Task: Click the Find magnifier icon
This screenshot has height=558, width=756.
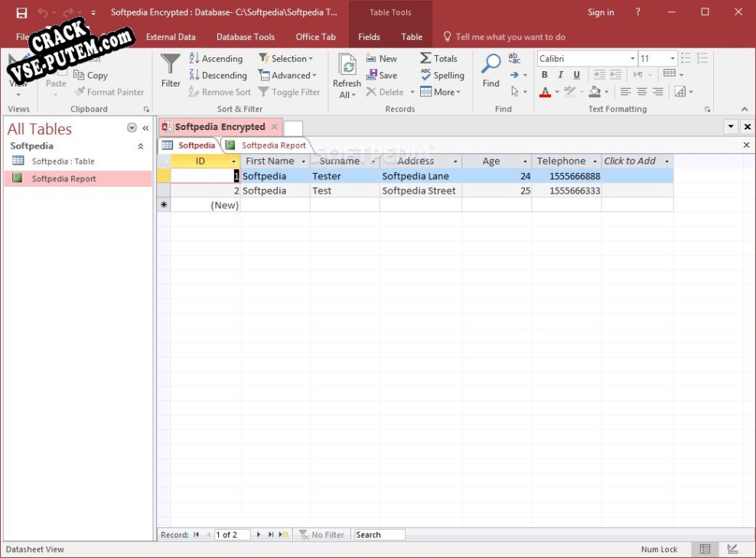Action: 490,66
